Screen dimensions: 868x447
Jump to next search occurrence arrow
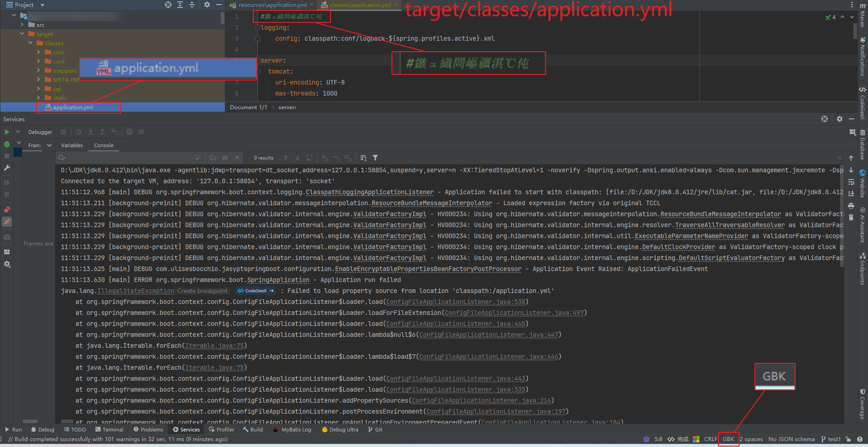298,158
